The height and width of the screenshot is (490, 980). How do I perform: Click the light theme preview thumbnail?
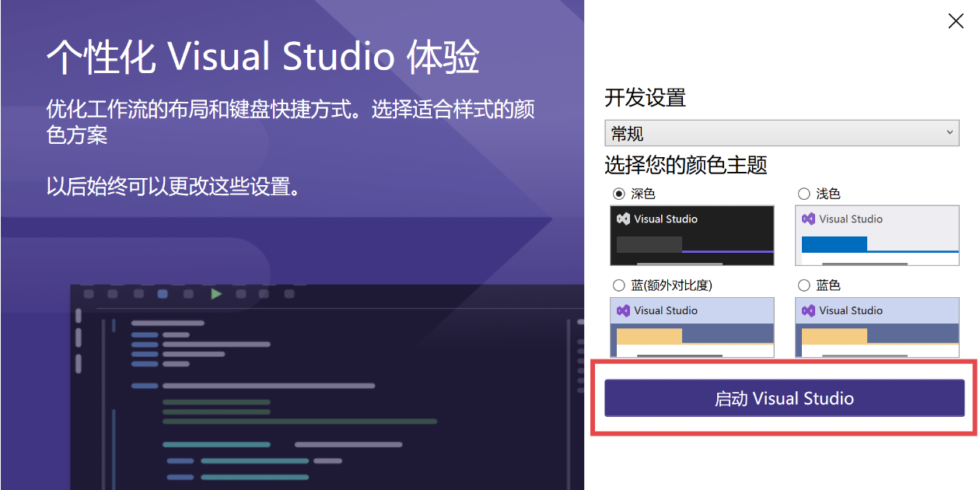(x=877, y=235)
